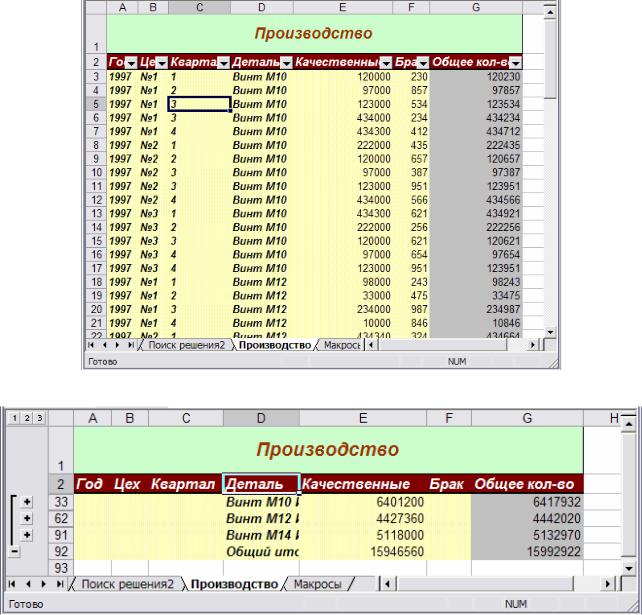The image size is (642, 615).
Task: Open the Квартал column filter dropdown
Action: point(224,63)
